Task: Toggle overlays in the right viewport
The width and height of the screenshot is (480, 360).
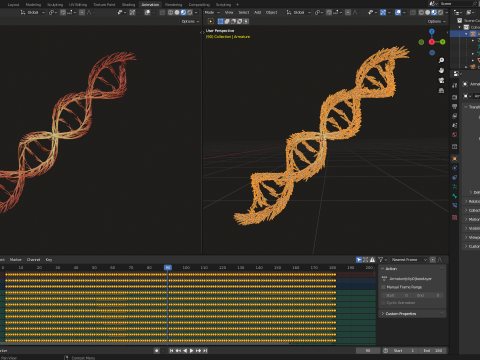Action: tap(398, 12)
